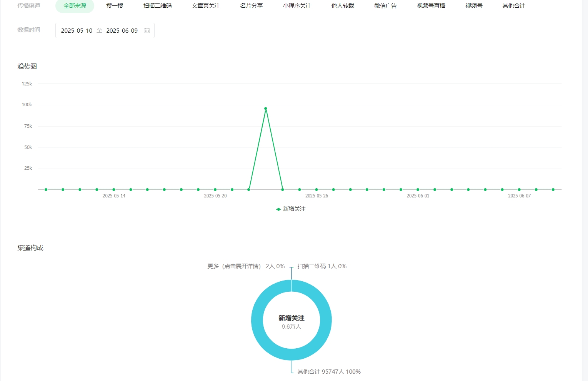
Task: Click the 2025-06-07 axis label
Action: pos(519,196)
